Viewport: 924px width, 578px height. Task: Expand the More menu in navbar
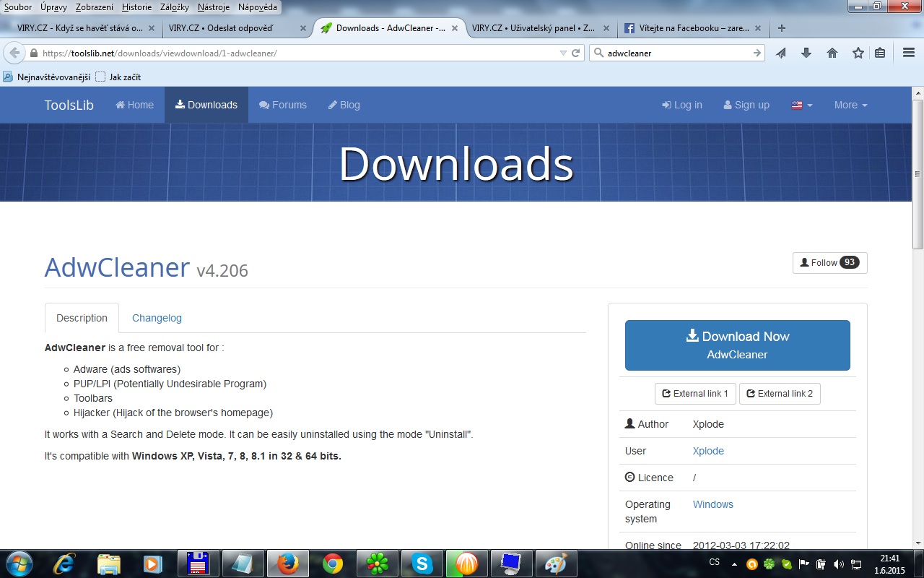850,105
